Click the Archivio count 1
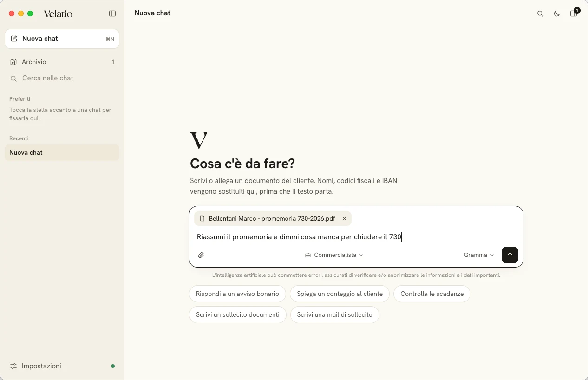588x380 pixels. 113,62
